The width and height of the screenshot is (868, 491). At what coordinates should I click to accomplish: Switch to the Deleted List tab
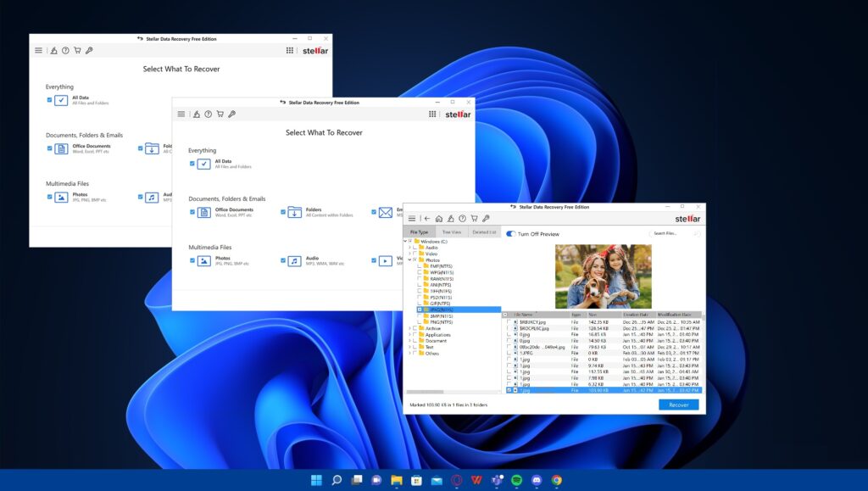[484, 232]
